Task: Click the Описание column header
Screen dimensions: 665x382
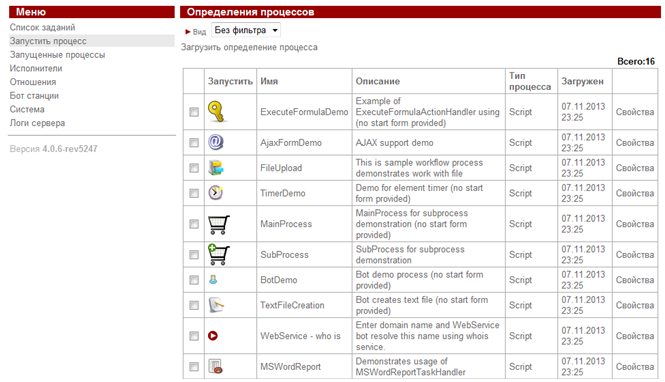Action: (x=377, y=81)
